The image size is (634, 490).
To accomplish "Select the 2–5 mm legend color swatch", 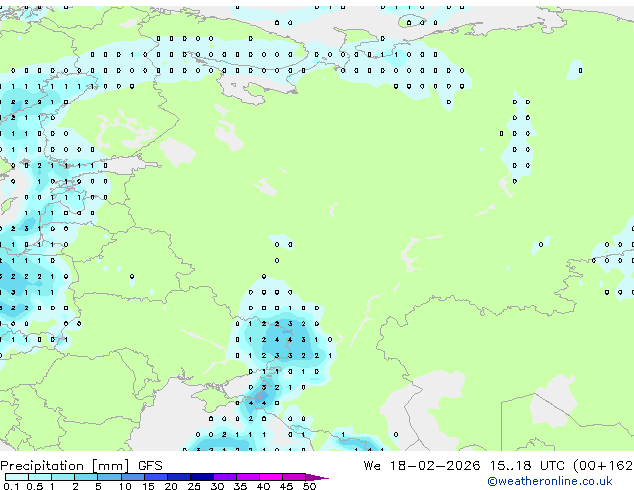I will (x=86, y=477).
